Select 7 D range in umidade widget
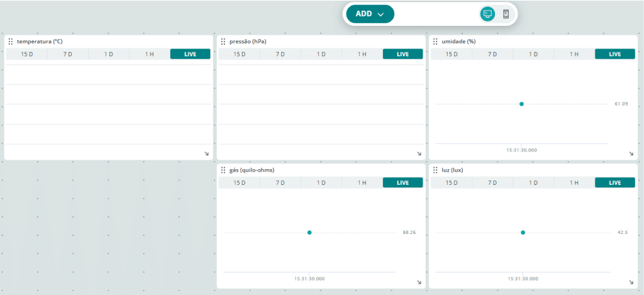Viewport: 644px width, 295px height. coord(492,54)
